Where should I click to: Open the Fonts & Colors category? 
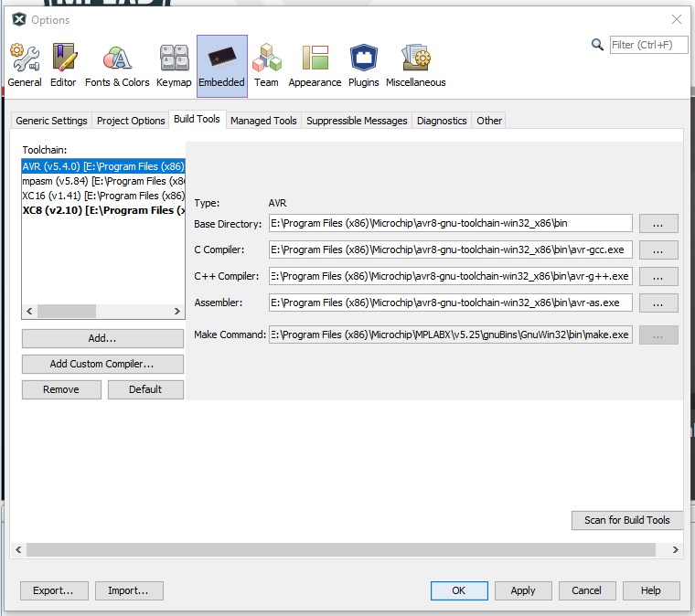[x=117, y=66]
